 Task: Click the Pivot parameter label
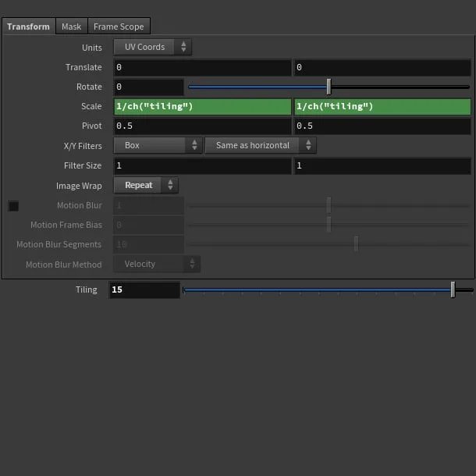pos(91,126)
